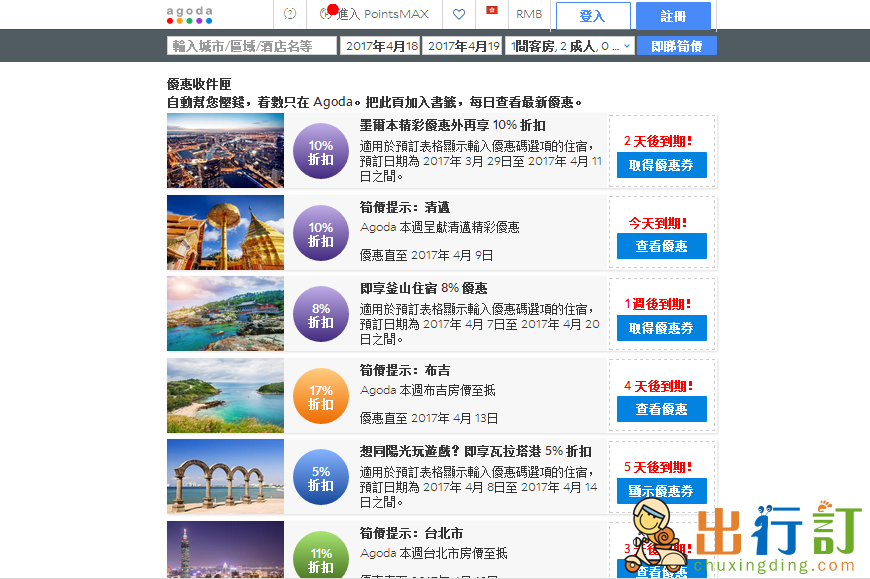Click the 優惠收件匣 heading
Viewport: 870px width, 579px height.
click(199, 84)
